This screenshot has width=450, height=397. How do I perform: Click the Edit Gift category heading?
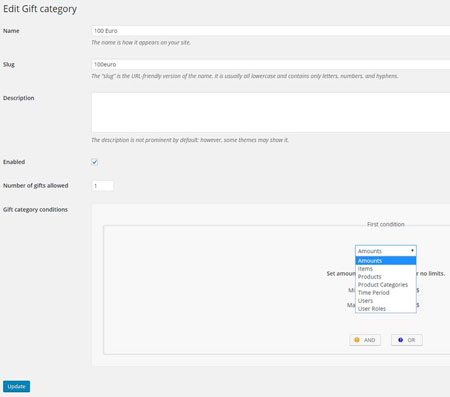pos(40,9)
